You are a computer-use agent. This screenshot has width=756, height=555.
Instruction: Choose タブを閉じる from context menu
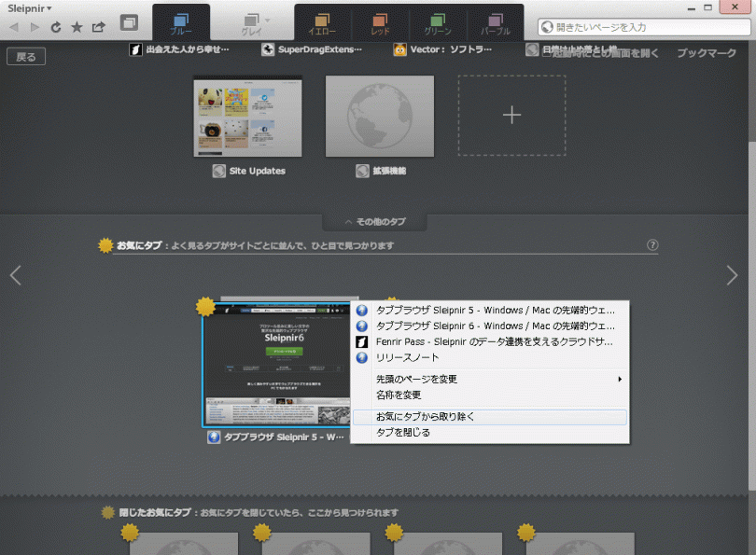(490, 433)
